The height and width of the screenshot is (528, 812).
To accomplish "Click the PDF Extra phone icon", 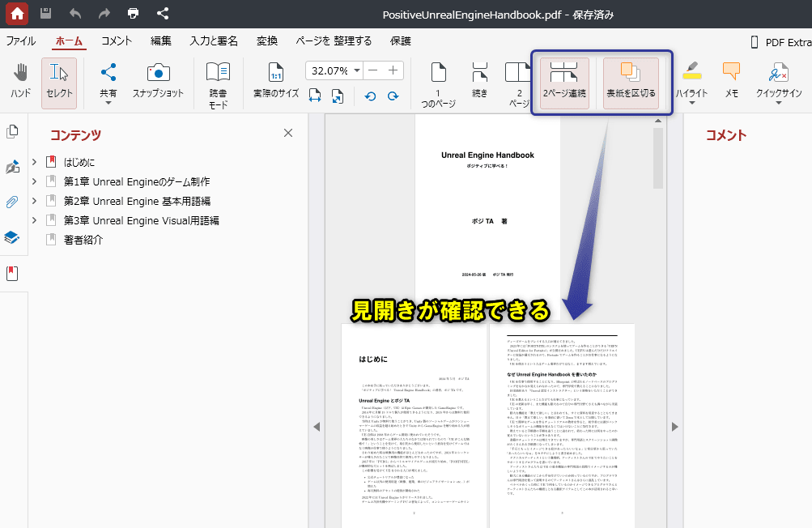I will click(x=755, y=42).
